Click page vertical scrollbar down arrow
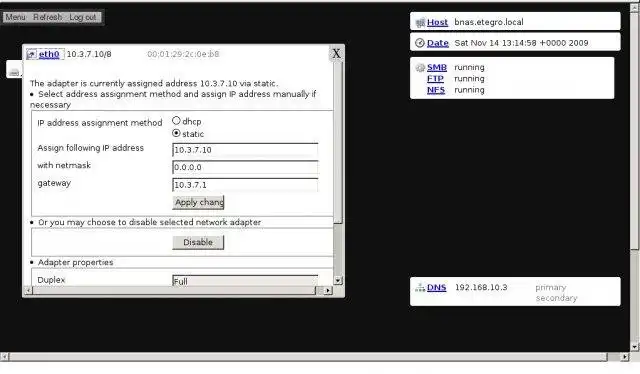The height and width of the screenshot is (374, 640). click(634, 347)
